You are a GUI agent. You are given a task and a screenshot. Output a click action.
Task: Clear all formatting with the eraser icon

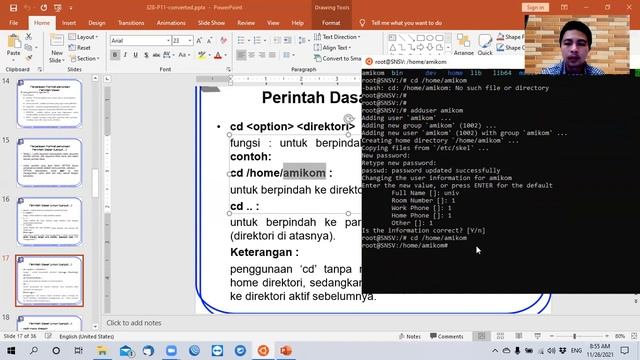pyautogui.click(x=223, y=40)
